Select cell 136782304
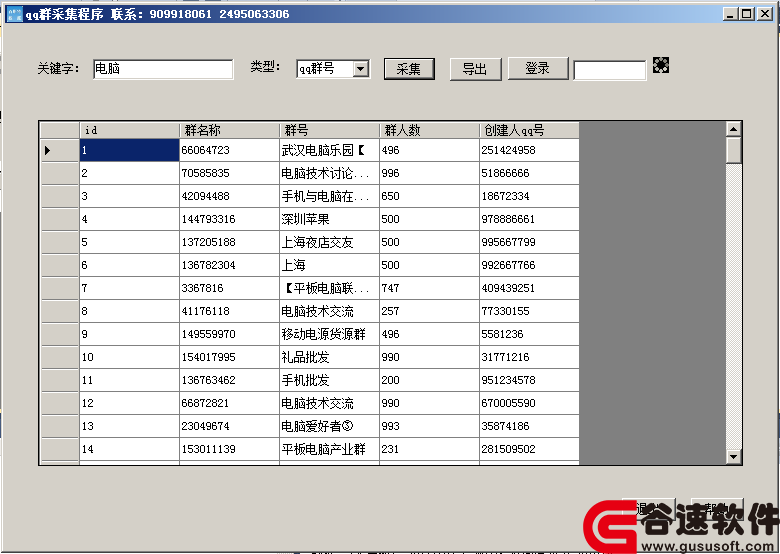Screen dimensions: 780x554 pos(229,265)
